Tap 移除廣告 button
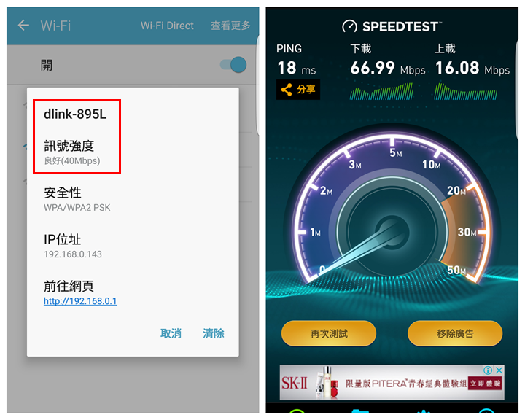 (455, 333)
